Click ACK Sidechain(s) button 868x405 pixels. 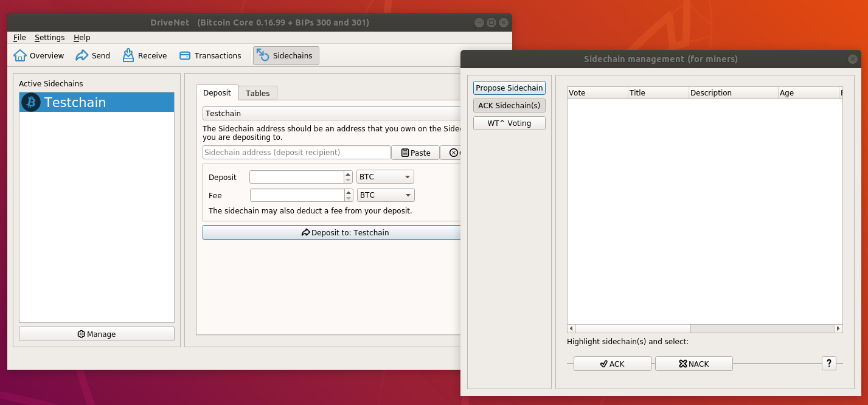pyautogui.click(x=509, y=105)
